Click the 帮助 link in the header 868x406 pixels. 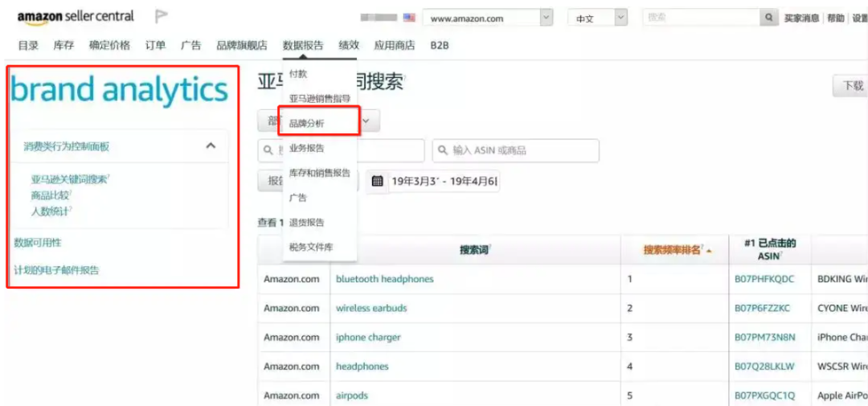coord(836,18)
